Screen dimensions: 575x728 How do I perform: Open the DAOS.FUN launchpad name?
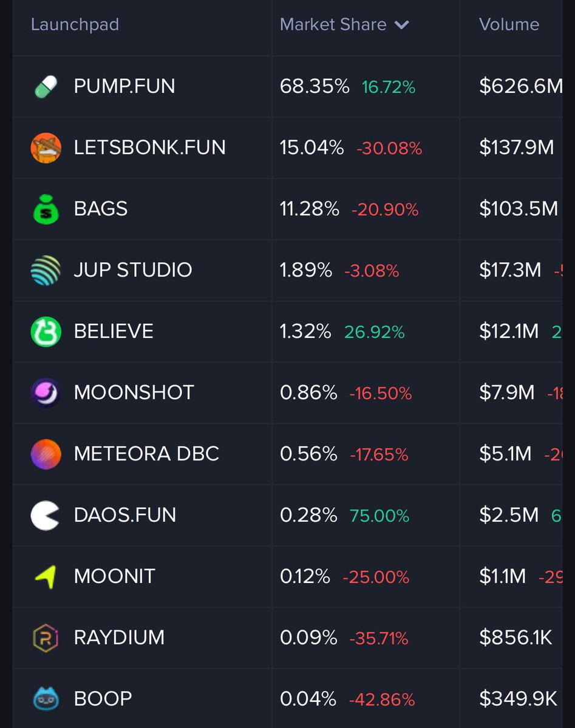coord(125,515)
